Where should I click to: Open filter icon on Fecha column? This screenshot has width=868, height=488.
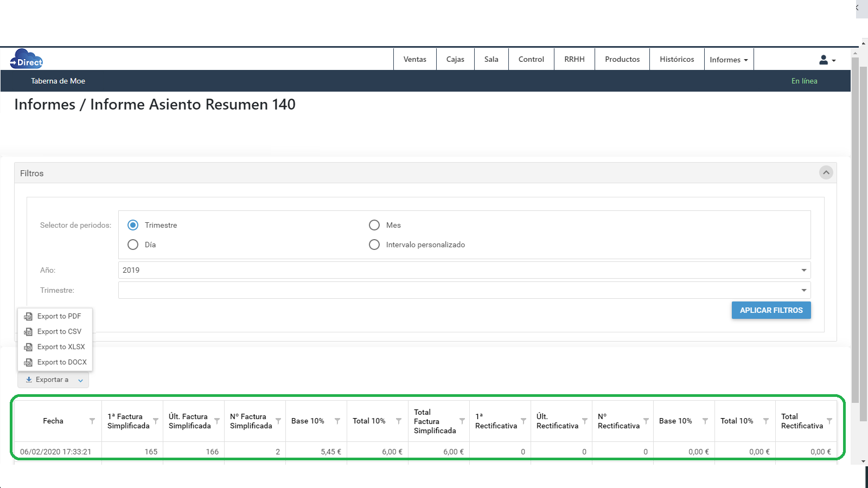pos(92,421)
